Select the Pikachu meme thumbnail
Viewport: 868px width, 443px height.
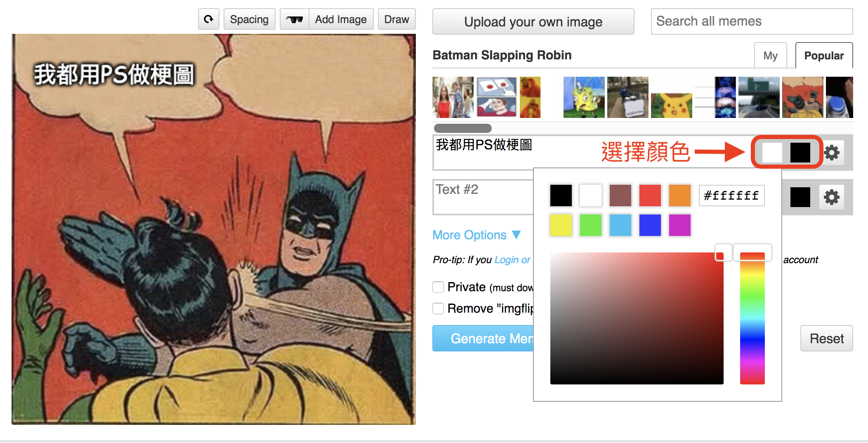pos(671,98)
